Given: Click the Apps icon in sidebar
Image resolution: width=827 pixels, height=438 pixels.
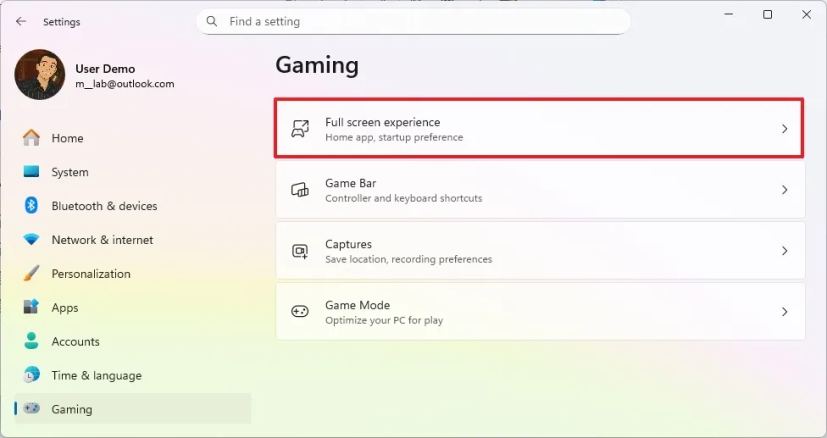Looking at the screenshot, I should tap(31, 307).
